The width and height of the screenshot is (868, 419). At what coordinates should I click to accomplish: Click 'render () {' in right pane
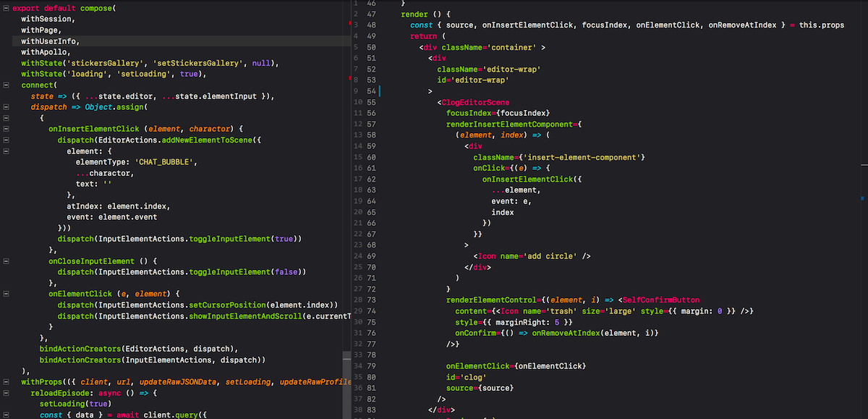pyautogui.click(x=426, y=14)
